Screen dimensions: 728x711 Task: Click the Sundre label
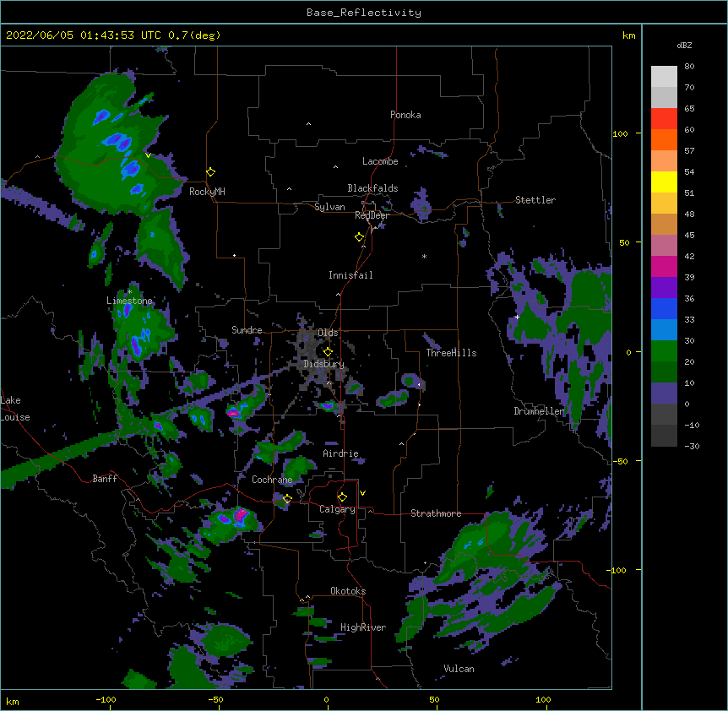247,330
